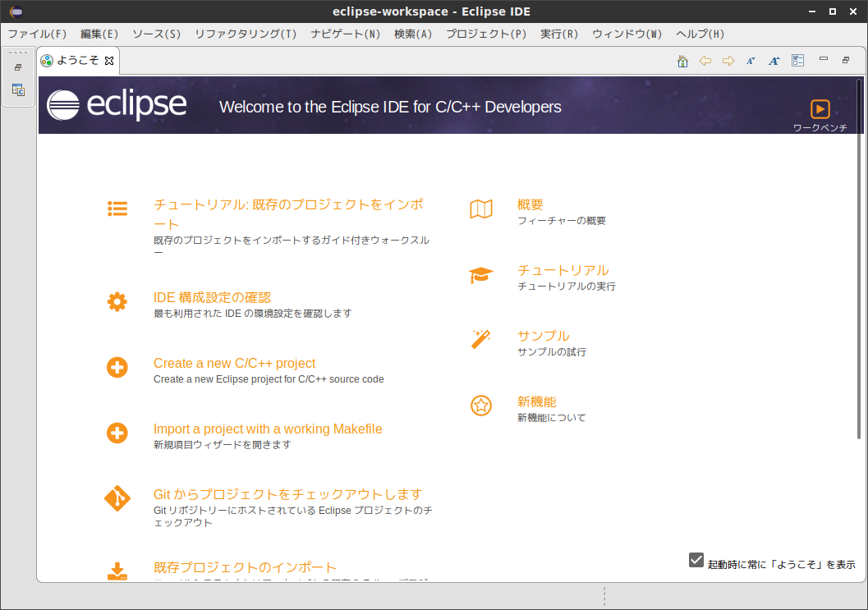
Task: Click the gear icon for IDE 構成設定の確認
Action: coord(117,301)
